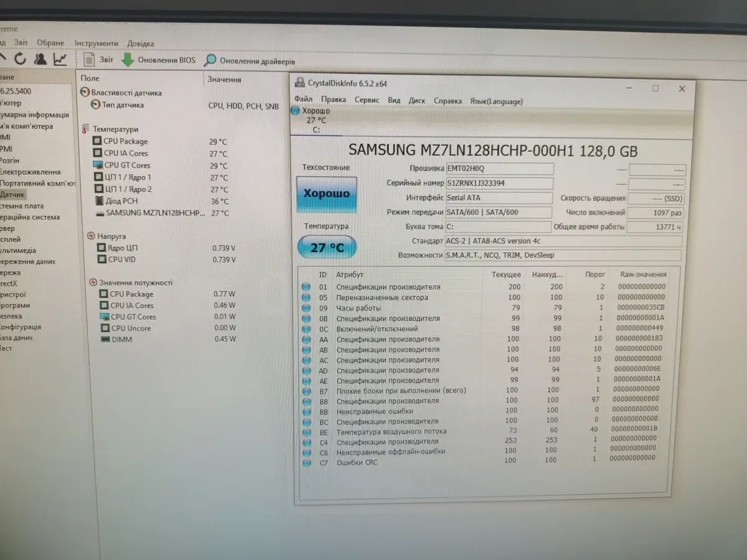Open the Язык(Language) menu
This screenshot has height=560, width=747.
[x=496, y=101]
